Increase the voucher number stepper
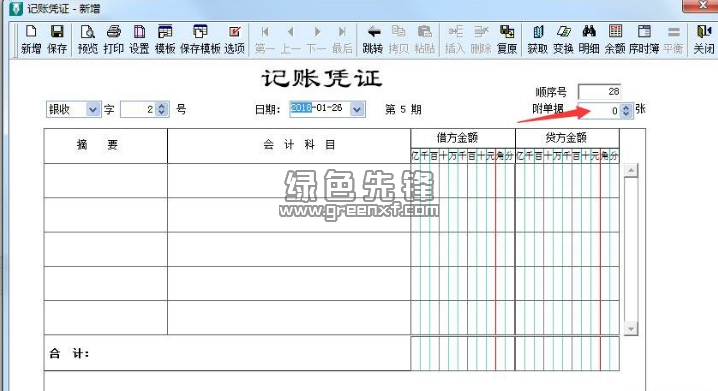The height and width of the screenshot is (391, 718). point(162,106)
